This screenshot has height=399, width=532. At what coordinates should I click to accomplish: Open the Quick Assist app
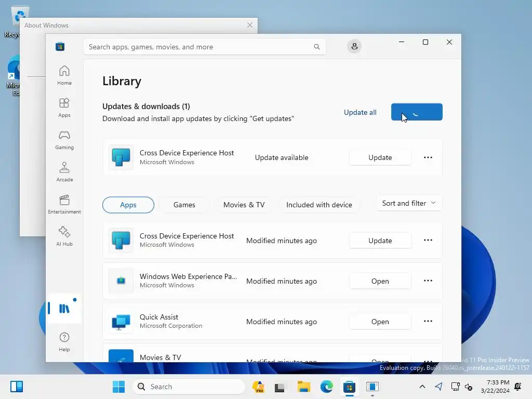coord(380,321)
